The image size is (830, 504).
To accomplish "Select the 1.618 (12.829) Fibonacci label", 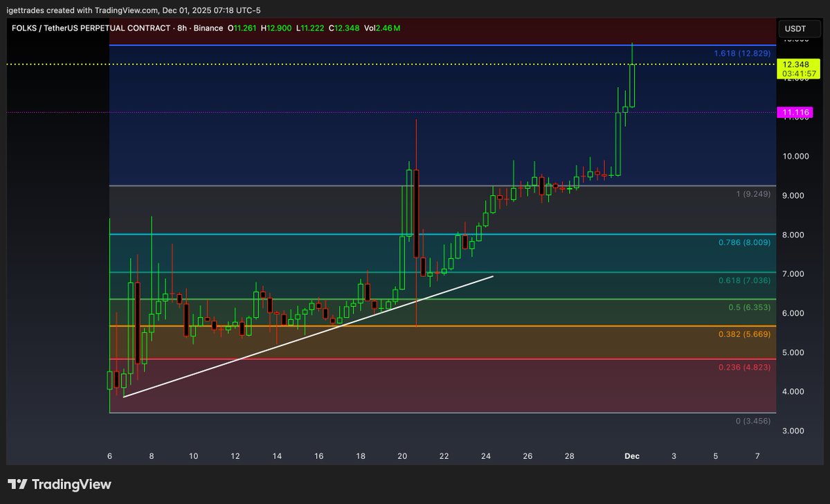I will 742,53.
